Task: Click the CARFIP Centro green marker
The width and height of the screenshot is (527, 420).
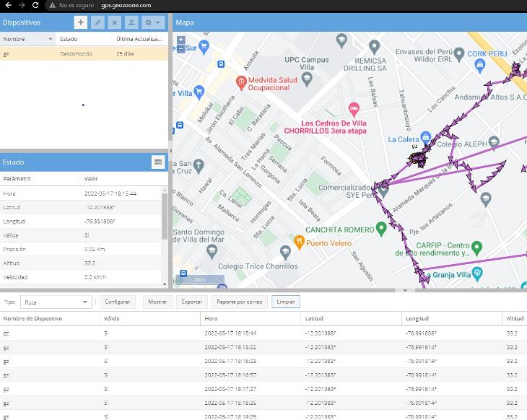Action: pyautogui.click(x=476, y=248)
